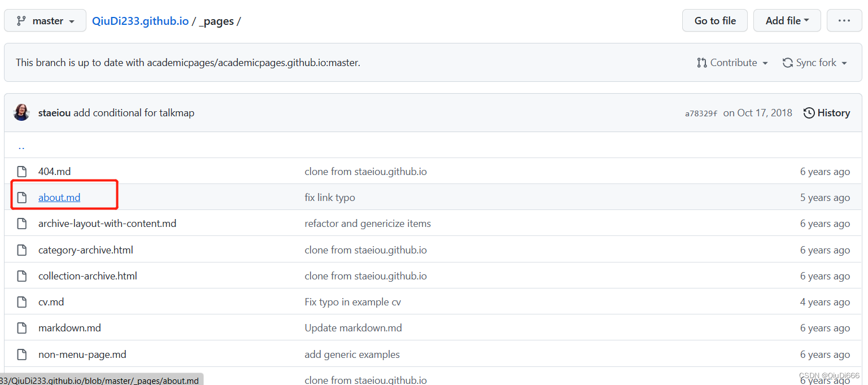Screen dimensions: 868x385
Task: Open QiuDi233.github.io repository root link
Action: [x=140, y=21]
